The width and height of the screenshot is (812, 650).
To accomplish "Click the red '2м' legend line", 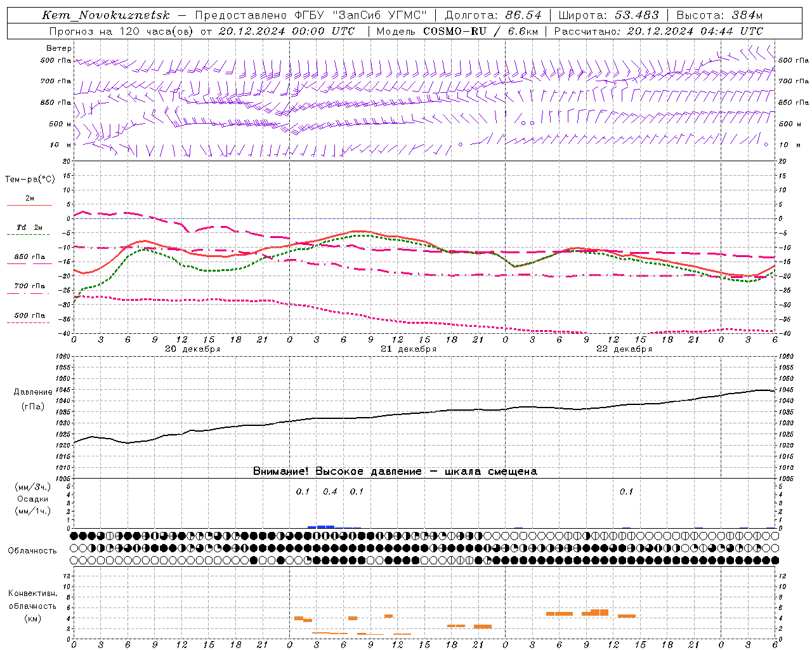I will pos(29,205).
